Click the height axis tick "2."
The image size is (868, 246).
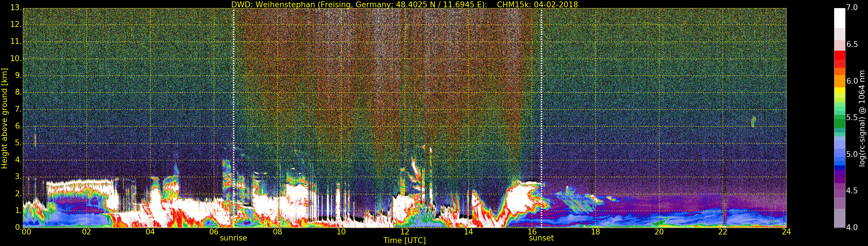click(x=18, y=193)
